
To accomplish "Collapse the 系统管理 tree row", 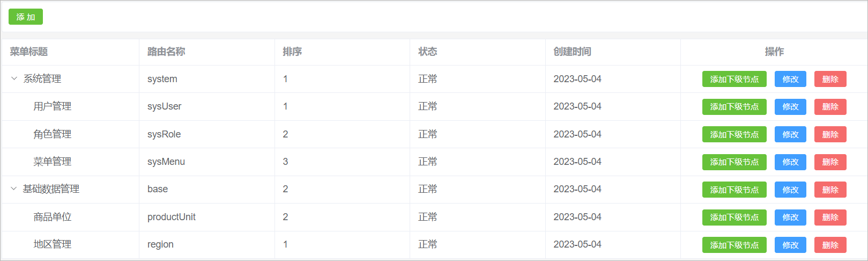I will pyautogui.click(x=14, y=78).
